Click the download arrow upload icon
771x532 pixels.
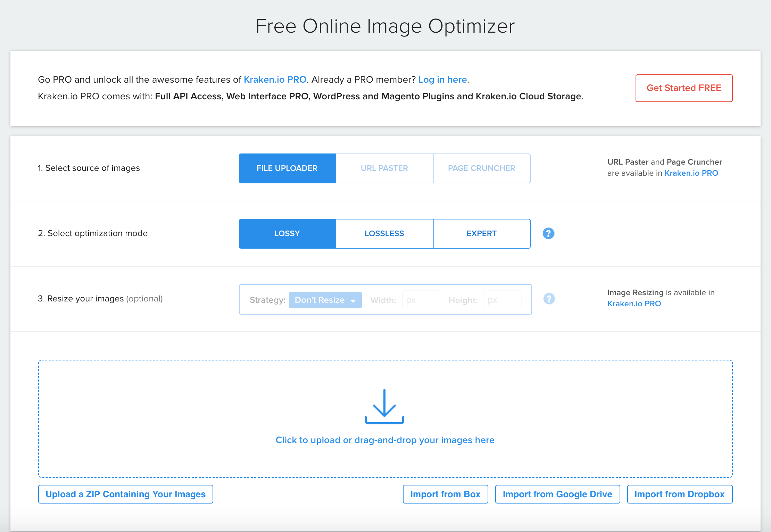[384, 406]
